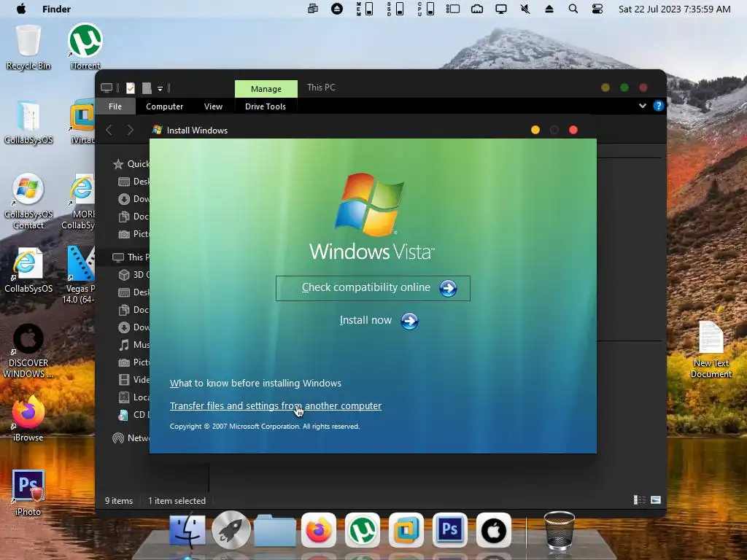Open the CollabSysOS Contact desktop shortcut
The height and width of the screenshot is (560, 747).
(28, 201)
